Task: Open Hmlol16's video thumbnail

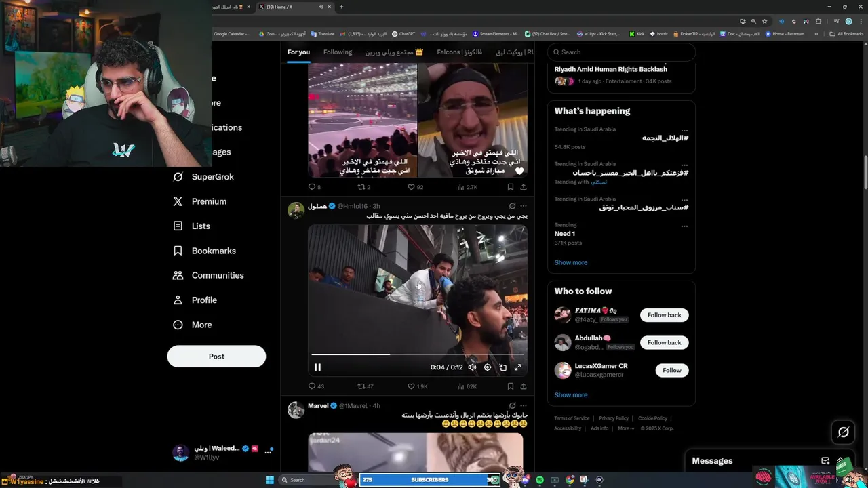Action: tap(418, 300)
